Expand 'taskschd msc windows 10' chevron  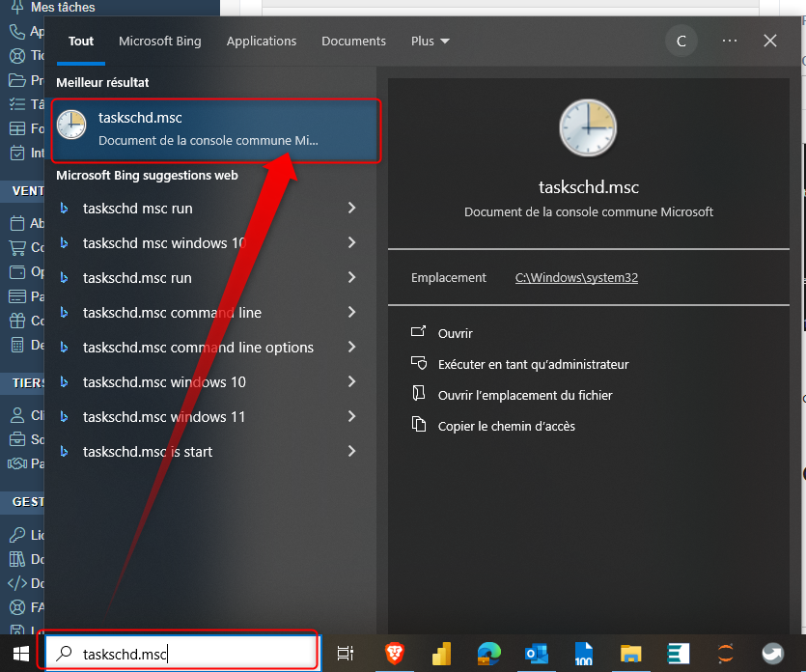point(351,242)
